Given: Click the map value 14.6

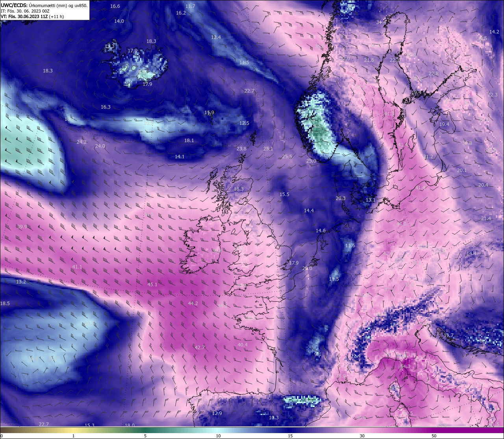Looking at the screenshot, I should (x=321, y=230).
